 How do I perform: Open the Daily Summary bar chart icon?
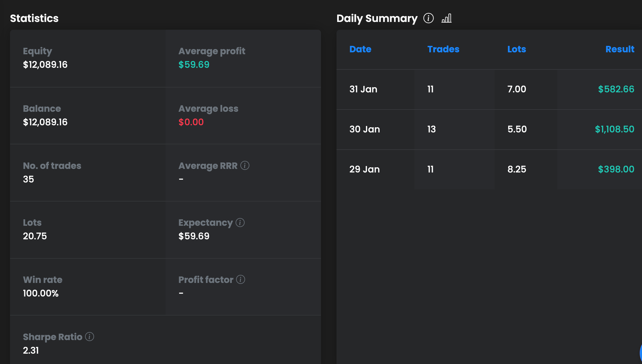coord(446,18)
